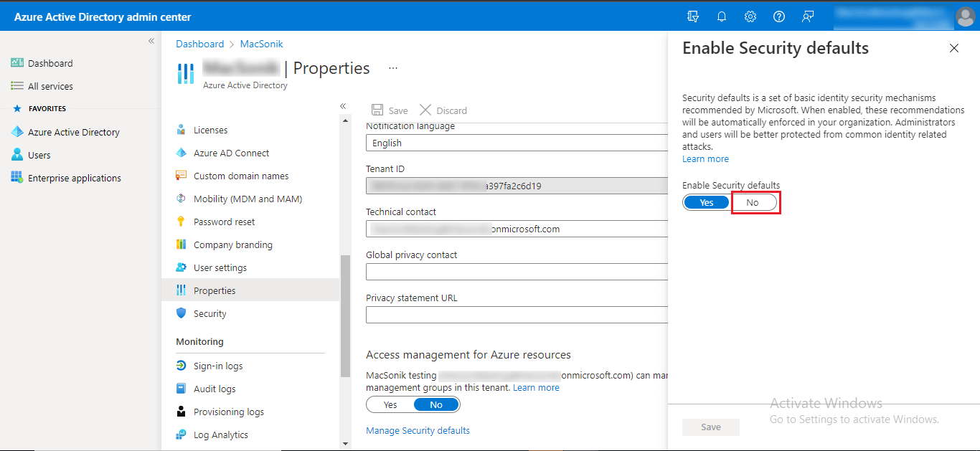
Task: Collapse the left navigation sidebar
Action: [151, 41]
